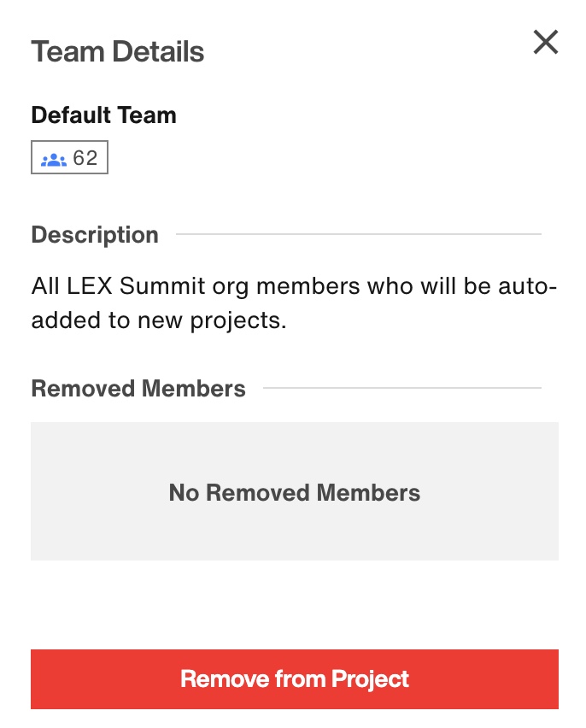Click the blue people group icon
Screen dimensions: 586x728
tap(54, 159)
